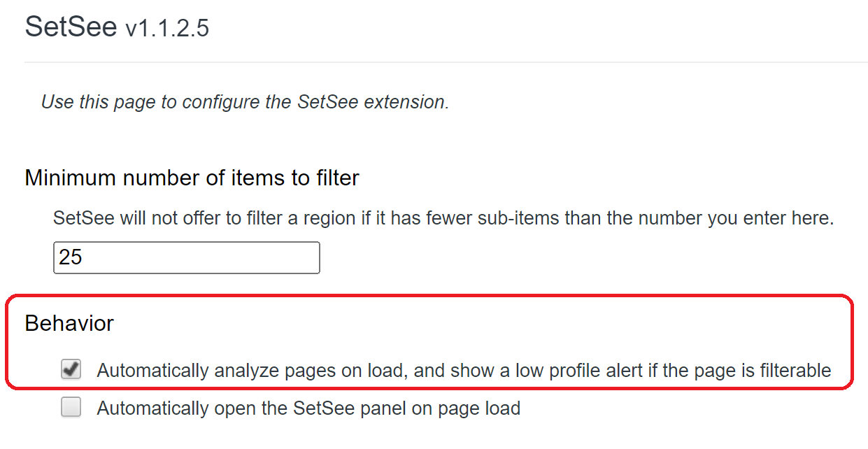Viewport: 868px width, 449px height.
Task: Click the words "SetSee extension" in the description
Action: 372,102
